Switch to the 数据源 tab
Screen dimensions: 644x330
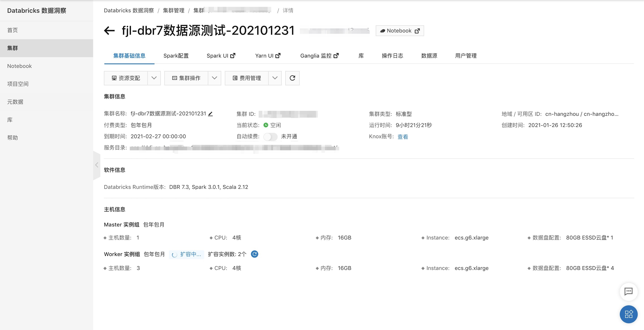tap(429, 56)
